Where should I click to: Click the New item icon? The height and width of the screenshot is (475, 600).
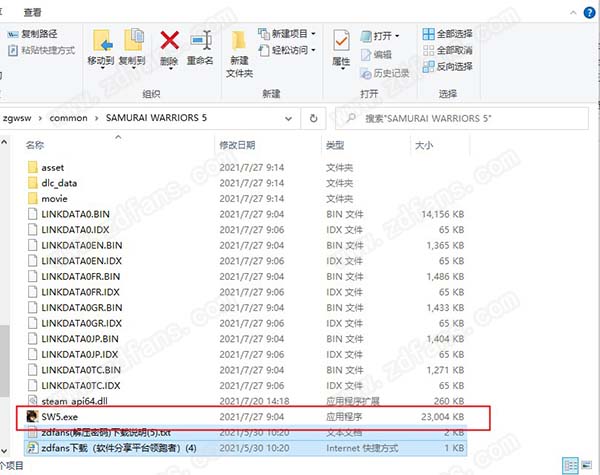(x=264, y=34)
